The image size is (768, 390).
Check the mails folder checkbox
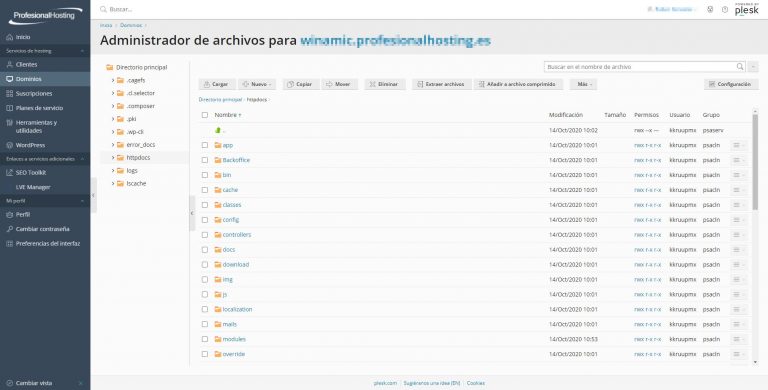coord(205,324)
